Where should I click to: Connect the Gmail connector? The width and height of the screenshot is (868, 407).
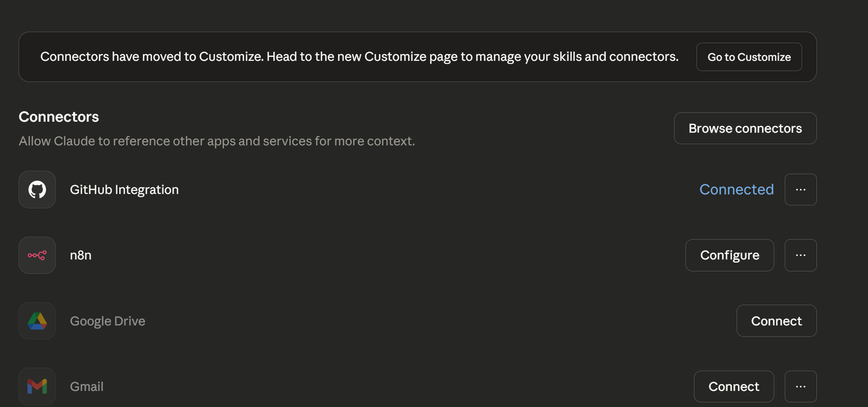(734, 386)
